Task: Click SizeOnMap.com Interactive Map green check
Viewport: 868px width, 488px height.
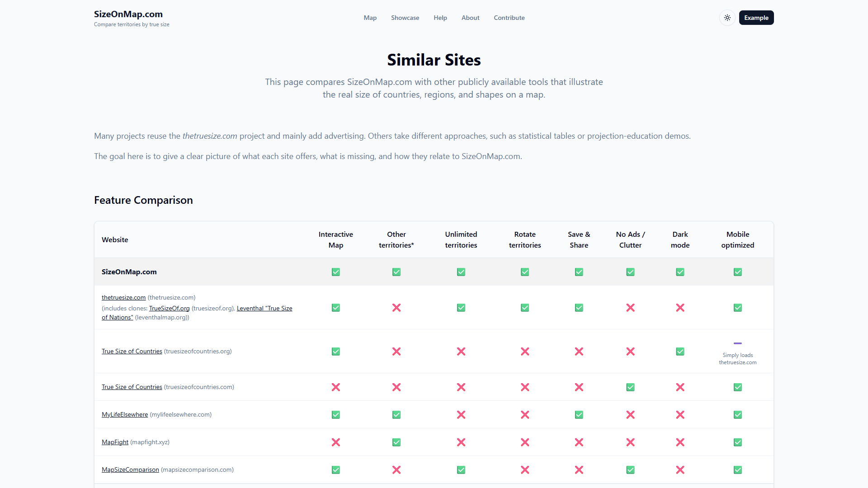Action: 335,272
